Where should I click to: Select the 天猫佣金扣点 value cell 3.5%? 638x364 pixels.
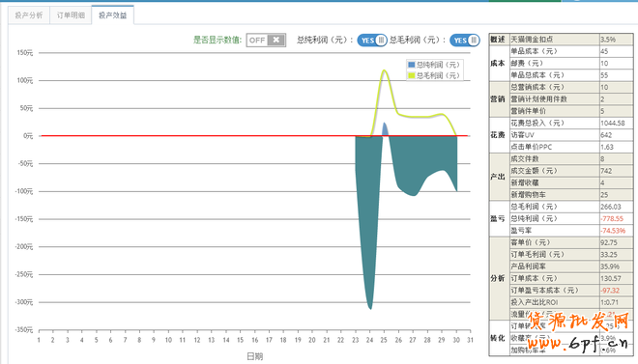click(x=616, y=40)
